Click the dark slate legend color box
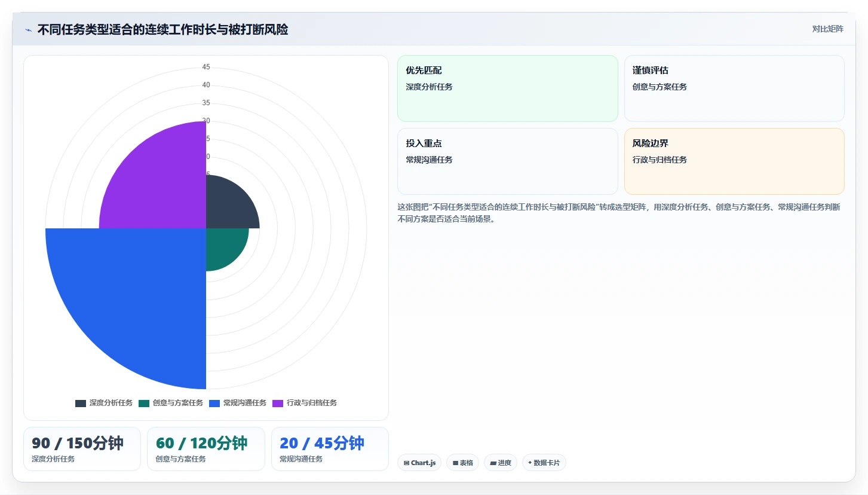Screen dimensions: 868x495 click(81, 404)
